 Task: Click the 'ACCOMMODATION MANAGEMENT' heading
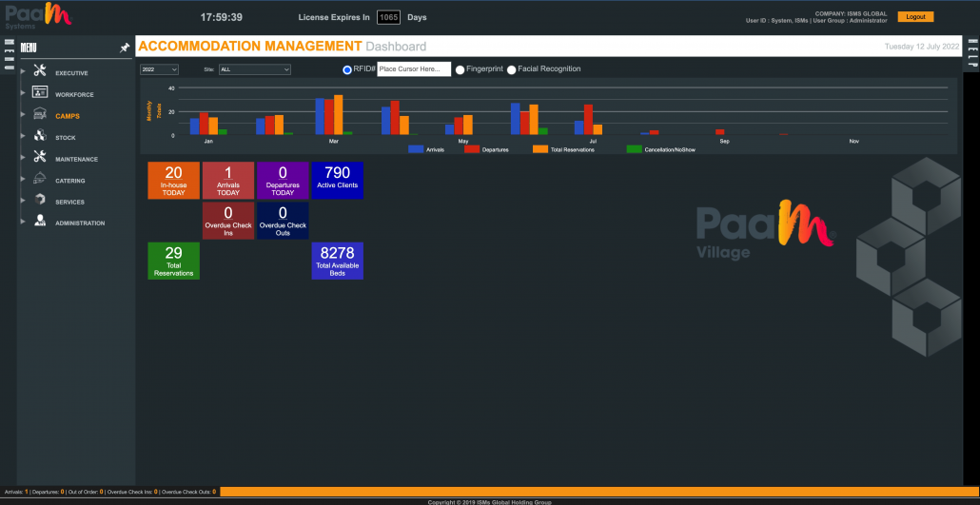pyautogui.click(x=250, y=47)
